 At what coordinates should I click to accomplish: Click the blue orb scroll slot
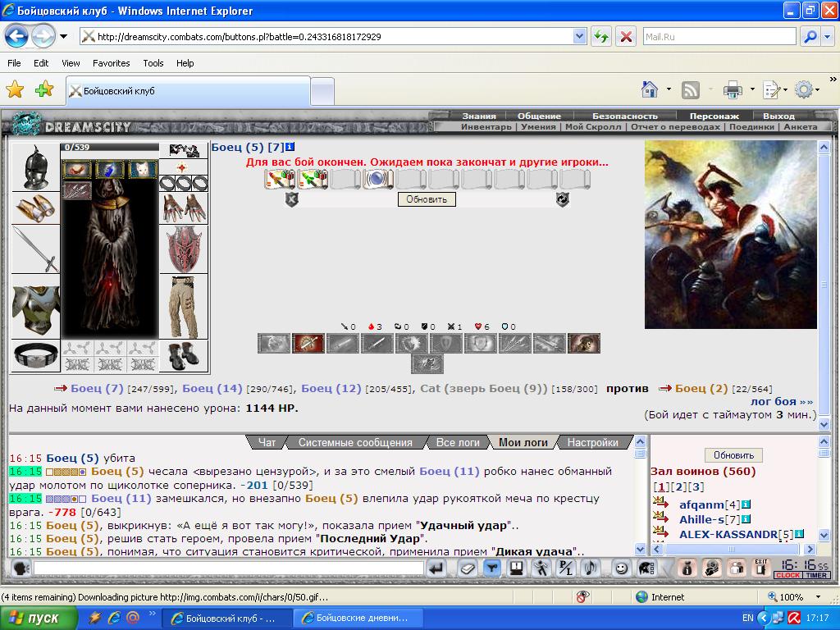(378, 179)
